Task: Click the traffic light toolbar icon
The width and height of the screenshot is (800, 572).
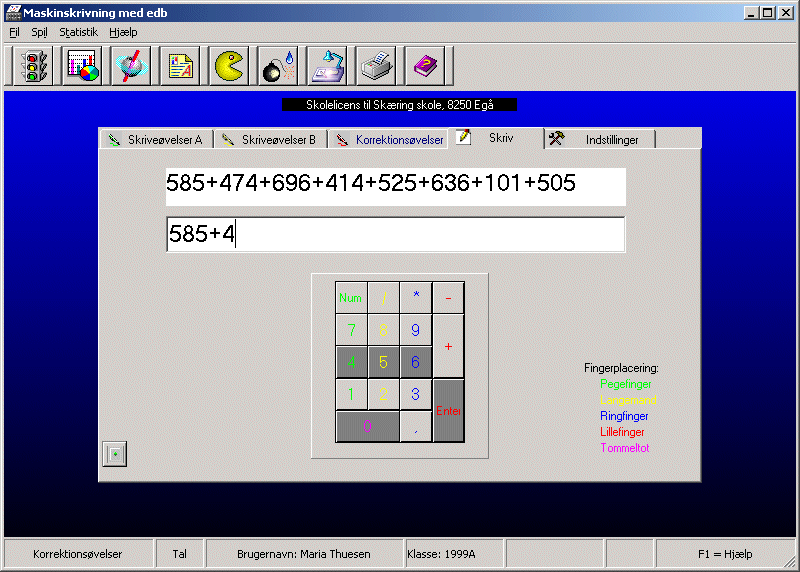Action: point(32,66)
